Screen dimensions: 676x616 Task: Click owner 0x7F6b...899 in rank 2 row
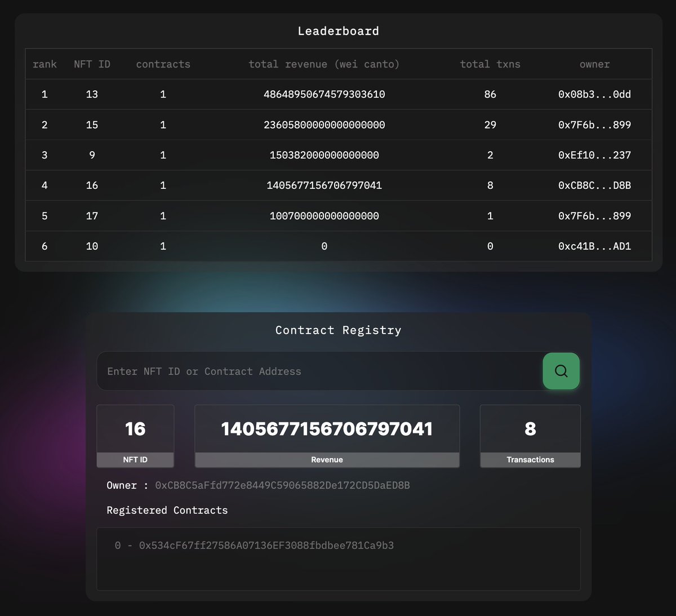click(594, 125)
